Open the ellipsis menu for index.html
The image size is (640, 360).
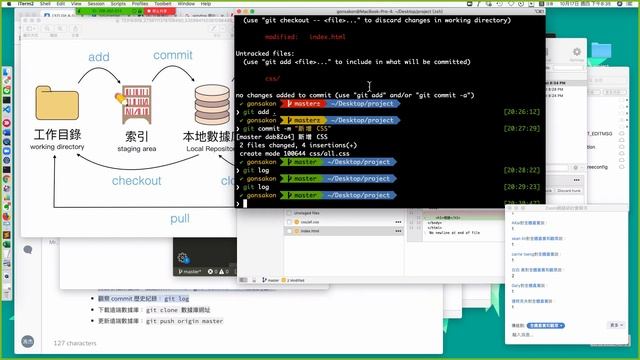(x=398, y=231)
